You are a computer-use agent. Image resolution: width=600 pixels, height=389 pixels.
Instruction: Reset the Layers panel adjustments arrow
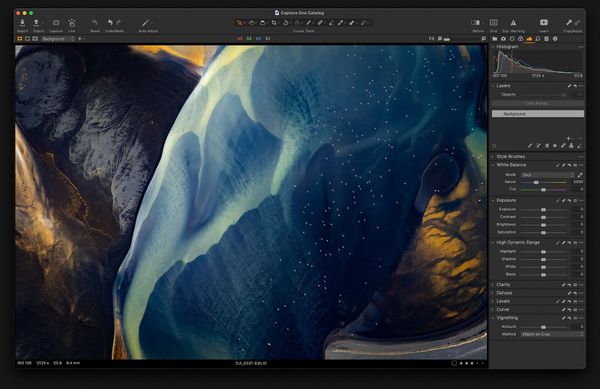[575, 86]
